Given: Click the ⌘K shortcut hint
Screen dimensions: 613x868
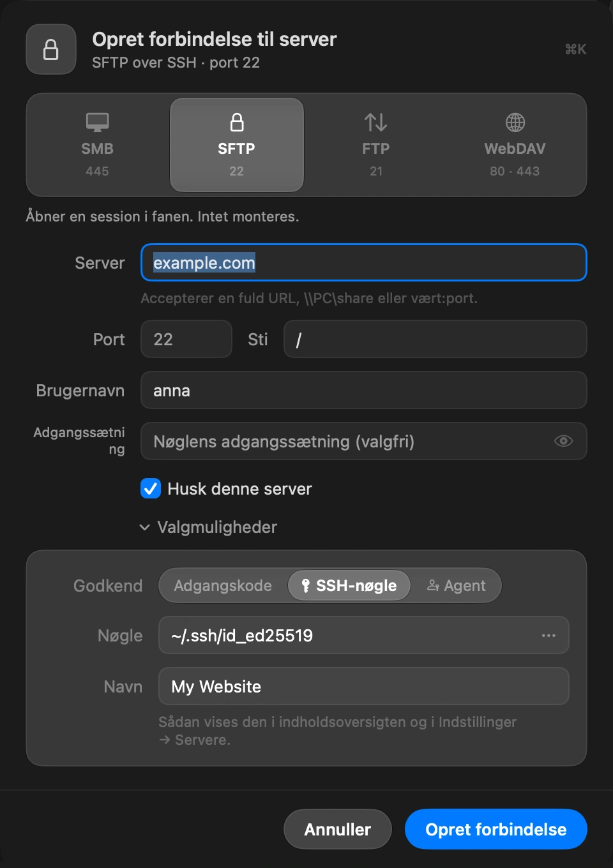Looking at the screenshot, I should (575, 49).
